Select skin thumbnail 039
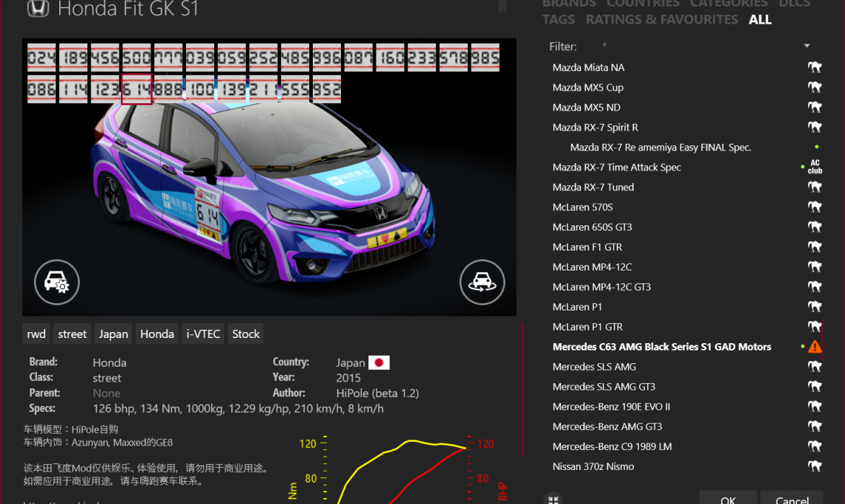Viewport: 845px width, 504px height. pos(200,58)
